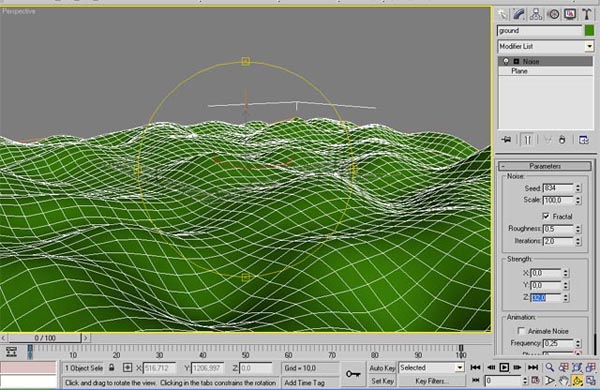
Task: Toggle Absolute/Offset transform mode icon
Action: coord(127,368)
